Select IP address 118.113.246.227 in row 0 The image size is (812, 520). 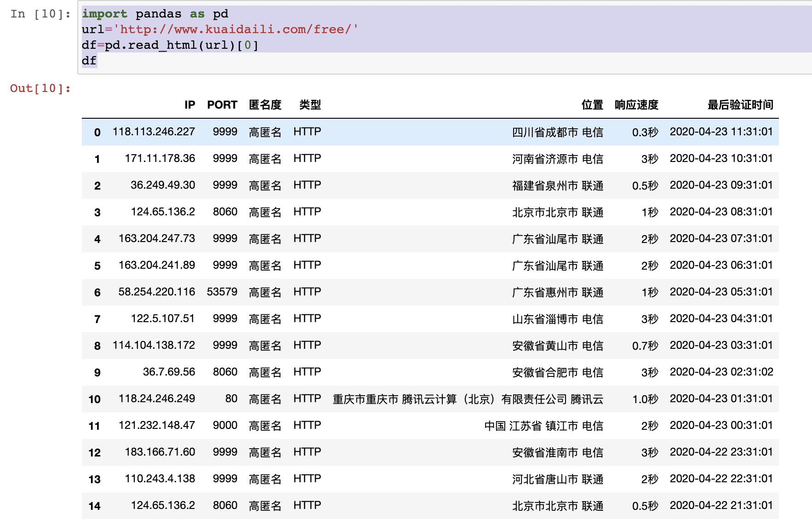(x=154, y=132)
